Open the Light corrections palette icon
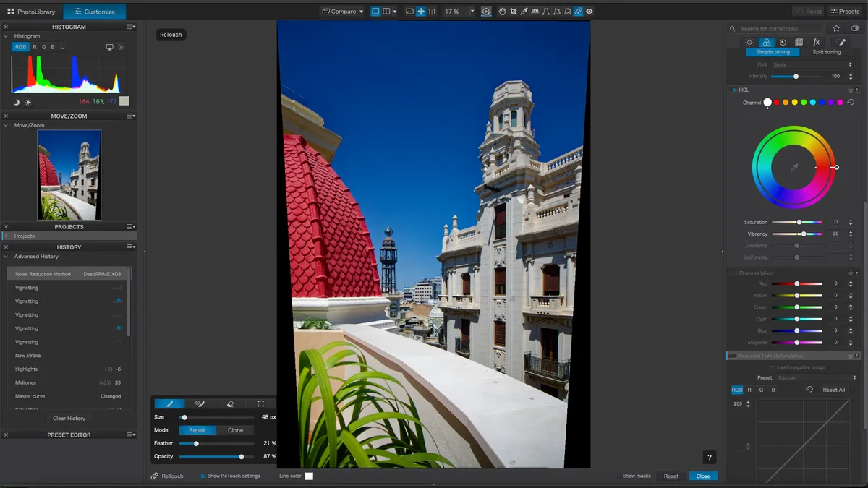The width and height of the screenshot is (868, 488). 749,43
